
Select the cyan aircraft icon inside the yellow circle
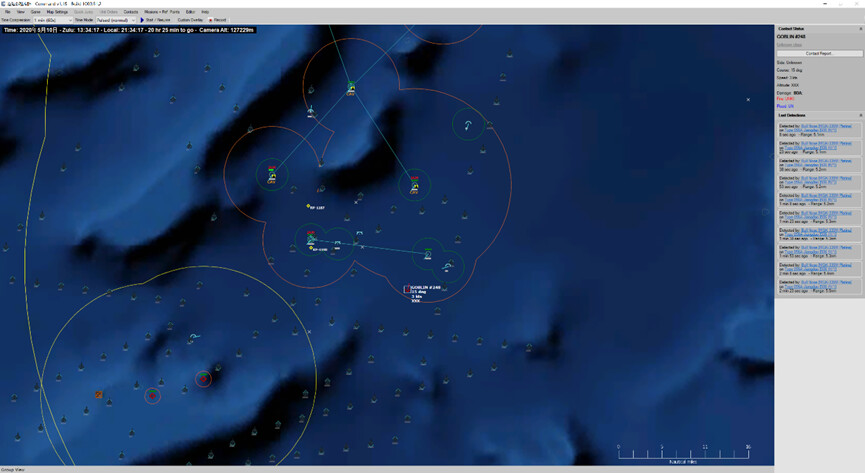[x=193, y=336]
